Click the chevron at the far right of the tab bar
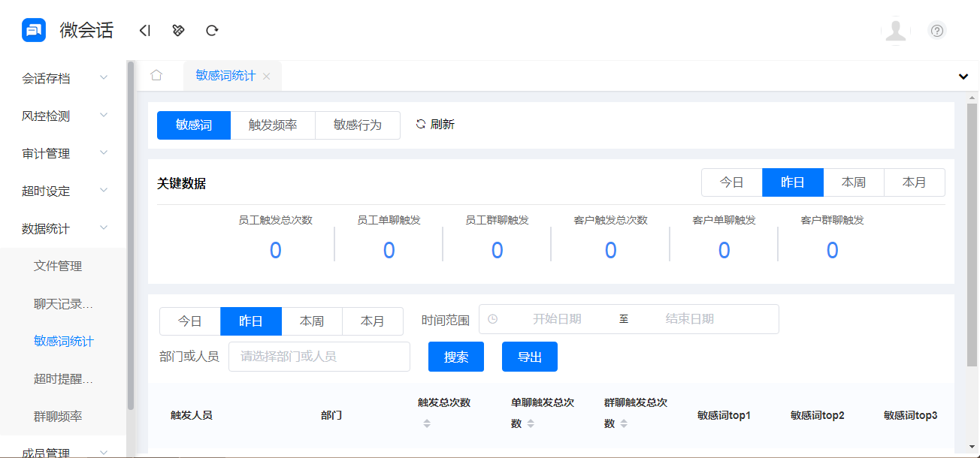Screen dimensions: 980x458 tap(962, 76)
